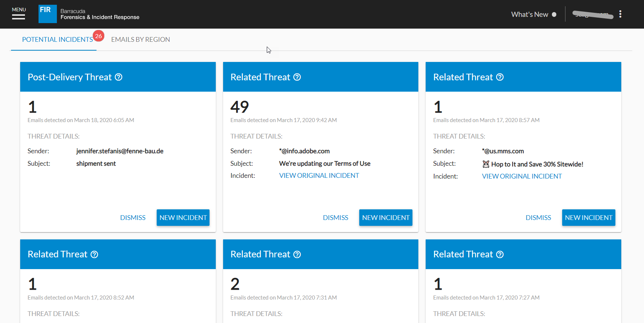
Task: View original incident for the Adobe threat
Action: point(319,176)
